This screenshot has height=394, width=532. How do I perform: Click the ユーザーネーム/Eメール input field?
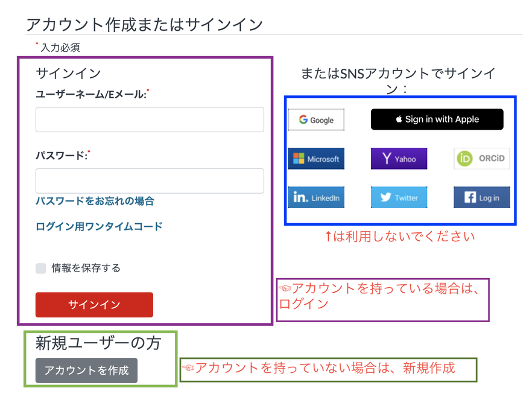pyautogui.click(x=149, y=119)
